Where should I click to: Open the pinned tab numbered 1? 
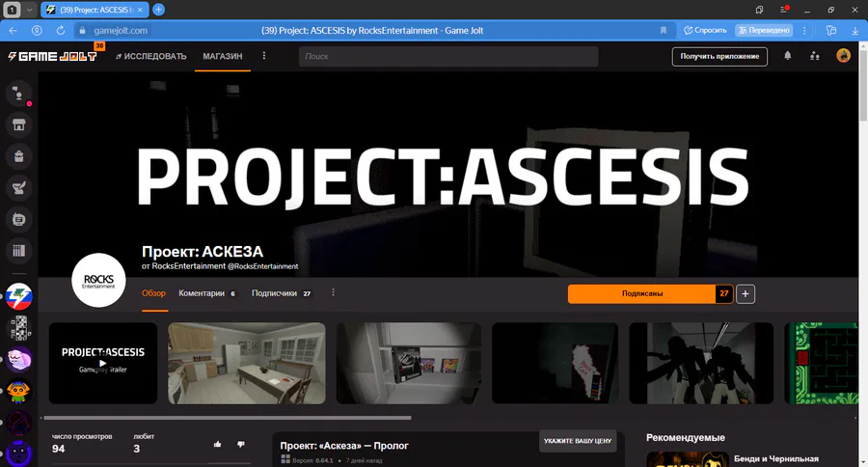click(x=12, y=10)
